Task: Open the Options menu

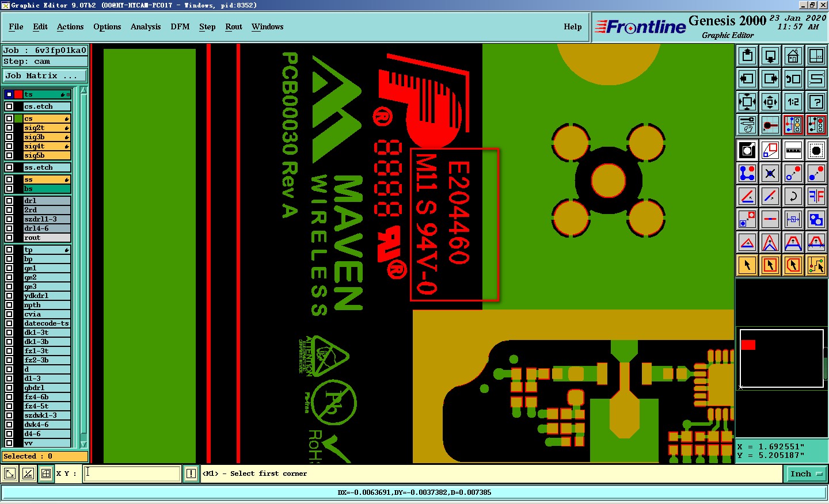Action: (107, 26)
